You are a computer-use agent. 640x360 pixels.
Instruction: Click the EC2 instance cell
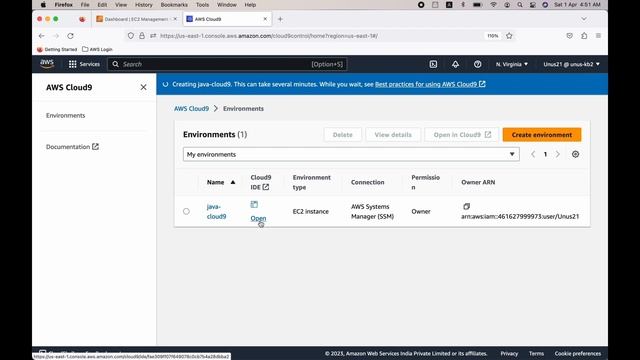[311, 211]
